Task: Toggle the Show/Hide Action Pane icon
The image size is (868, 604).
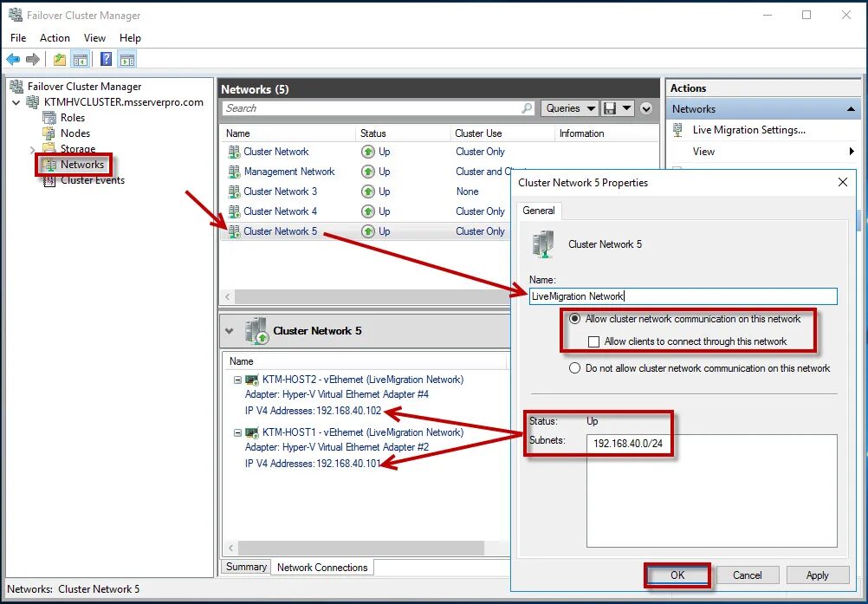Action: (127, 59)
